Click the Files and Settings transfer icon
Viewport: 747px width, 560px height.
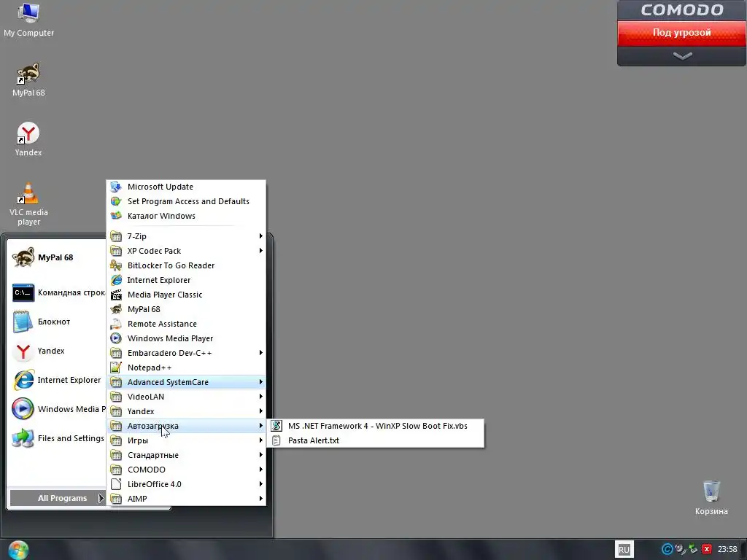click(23, 438)
